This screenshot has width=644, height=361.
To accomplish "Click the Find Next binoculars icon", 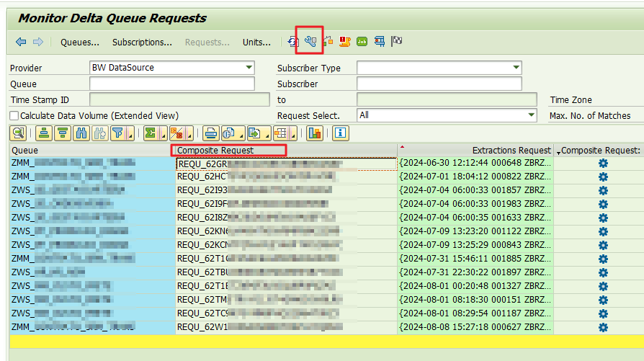I will point(100,133).
